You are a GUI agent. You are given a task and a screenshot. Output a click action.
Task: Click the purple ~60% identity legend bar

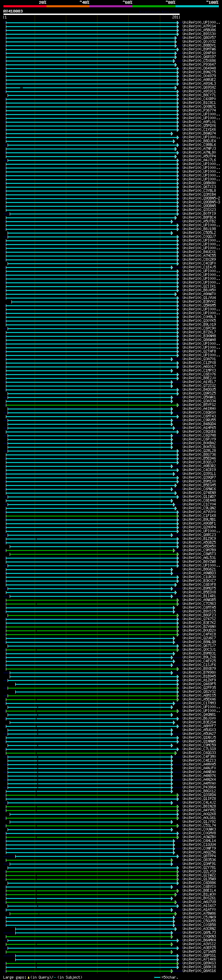pyautogui.click(x=111, y=6)
